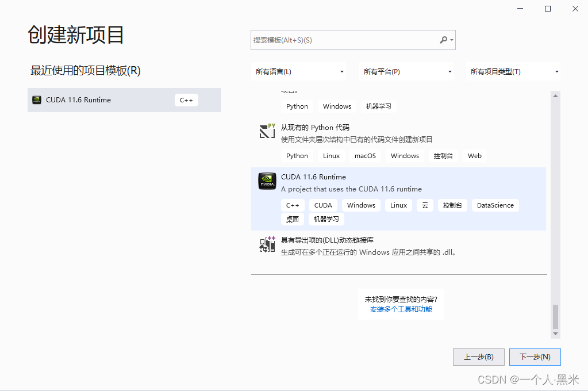Click the 机器学习 tag under CUDA Runtime
The width and height of the screenshot is (588, 391).
pyautogui.click(x=326, y=219)
